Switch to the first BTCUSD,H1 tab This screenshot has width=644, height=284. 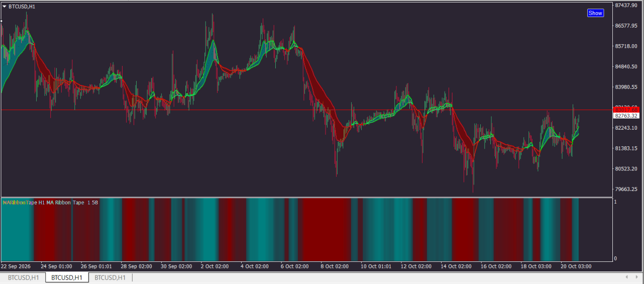(x=23, y=277)
